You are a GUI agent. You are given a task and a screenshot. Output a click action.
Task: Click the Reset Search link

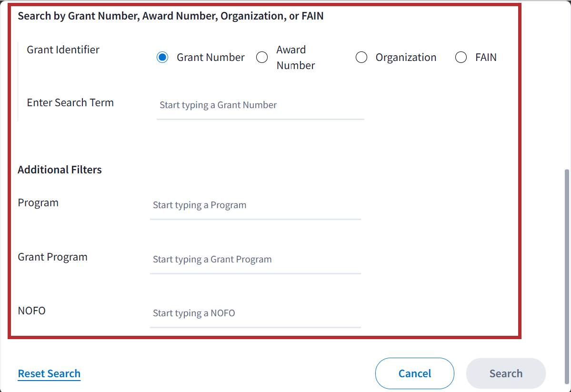click(x=49, y=373)
